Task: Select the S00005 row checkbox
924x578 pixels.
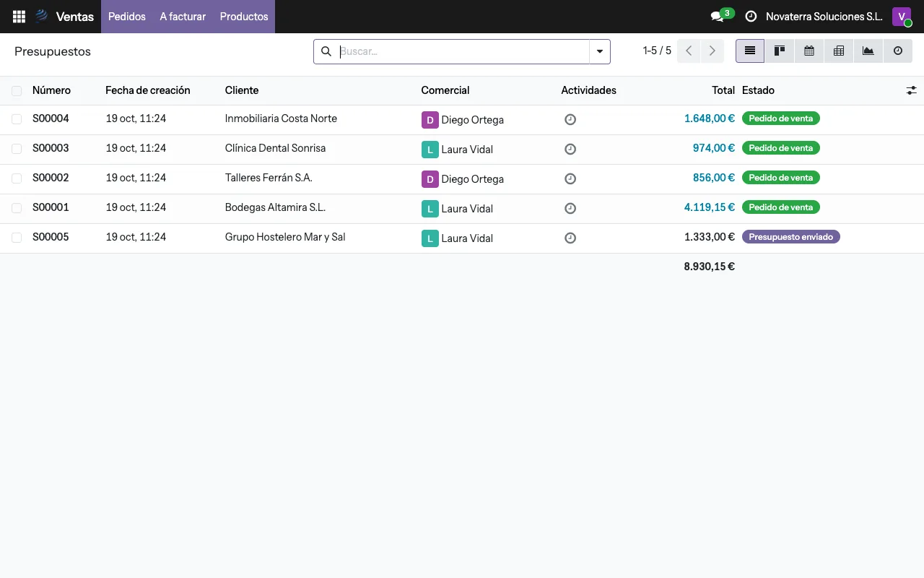Action: pos(17,238)
